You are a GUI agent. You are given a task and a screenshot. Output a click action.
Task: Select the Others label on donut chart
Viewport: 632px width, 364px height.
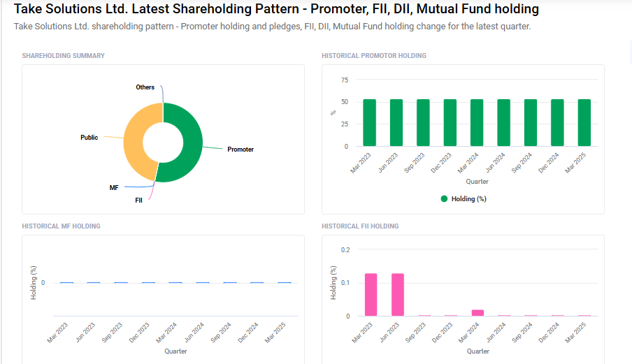pyautogui.click(x=145, y=87)
